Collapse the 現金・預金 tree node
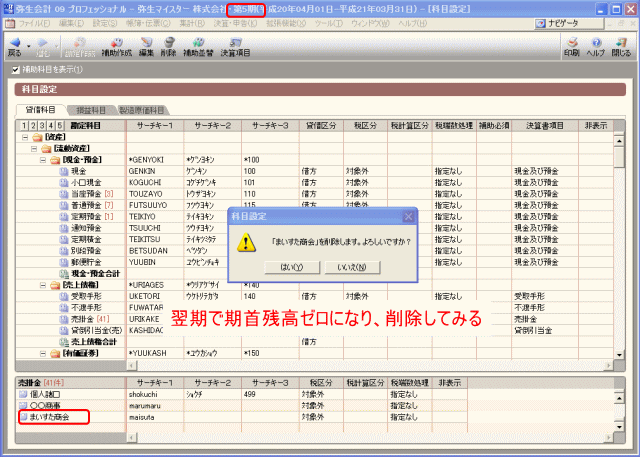This screenshot has height=457, width=640. (x=43, y=160)
